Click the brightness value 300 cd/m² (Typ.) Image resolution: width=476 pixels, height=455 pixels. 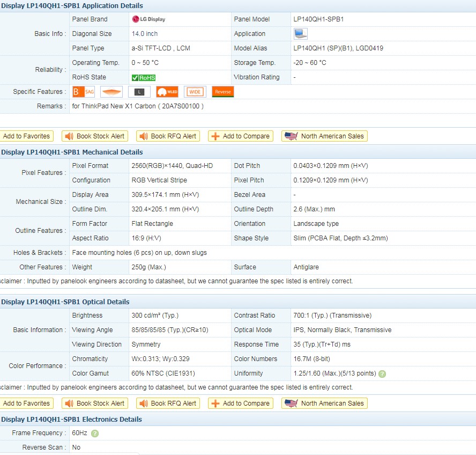(x=155, y=315)
